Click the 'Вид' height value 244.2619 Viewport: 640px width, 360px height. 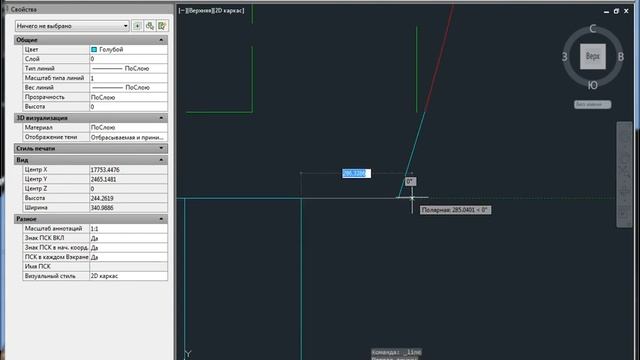tap(128, 198)
